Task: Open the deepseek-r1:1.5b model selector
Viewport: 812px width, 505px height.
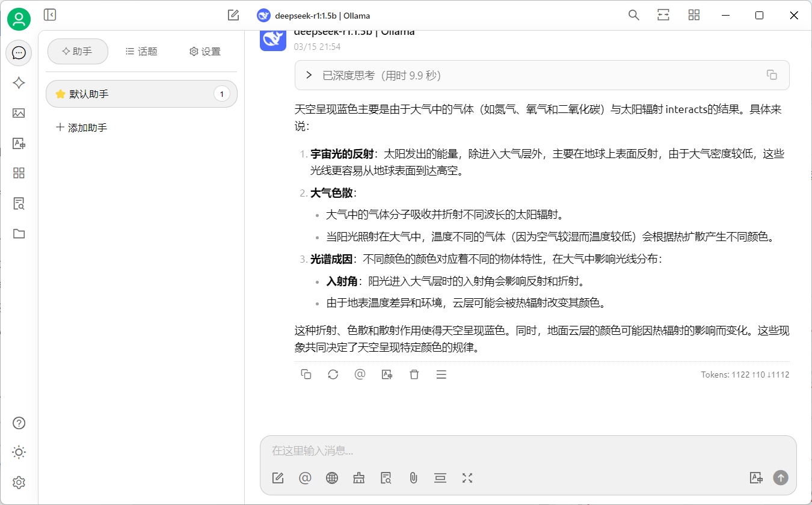Action: pyautogui.click(x=313, y=16)
